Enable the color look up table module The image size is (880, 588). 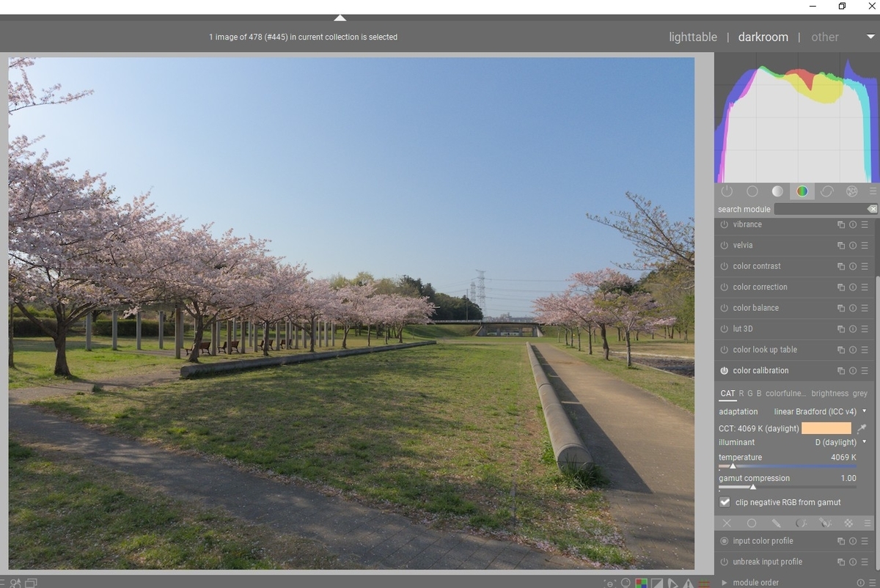tap(725, 350)
